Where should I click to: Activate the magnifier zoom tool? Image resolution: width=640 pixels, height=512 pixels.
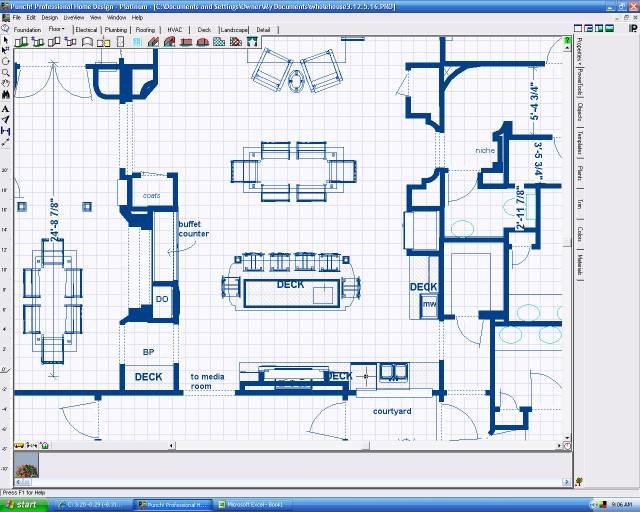tap(6, 73)
